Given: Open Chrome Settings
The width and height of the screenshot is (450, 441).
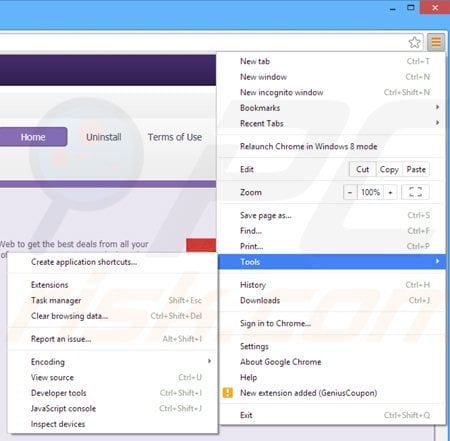Looking at the screenshot, I should click(x=332, y=346).
